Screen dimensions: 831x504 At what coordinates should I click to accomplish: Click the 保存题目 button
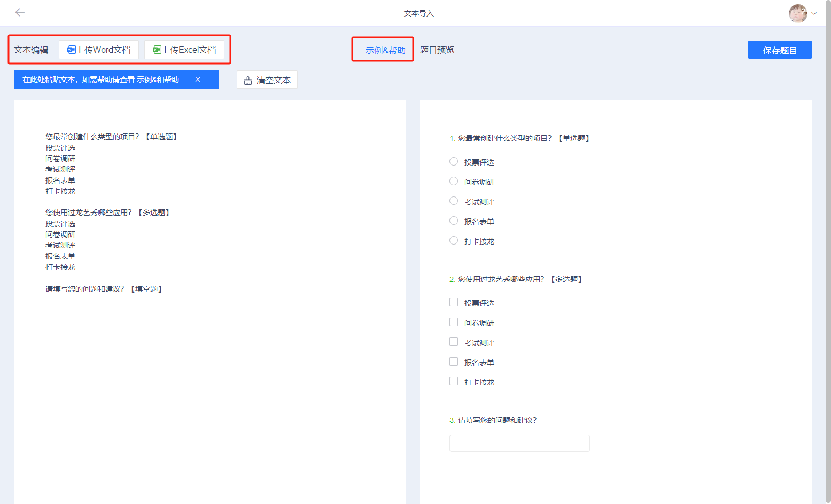[780, 50]
